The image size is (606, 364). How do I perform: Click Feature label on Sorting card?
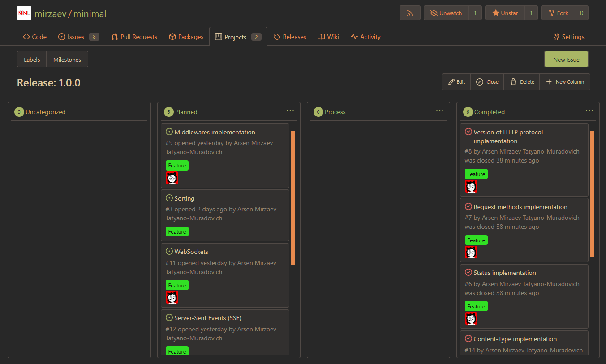click(x=177, y=232)
